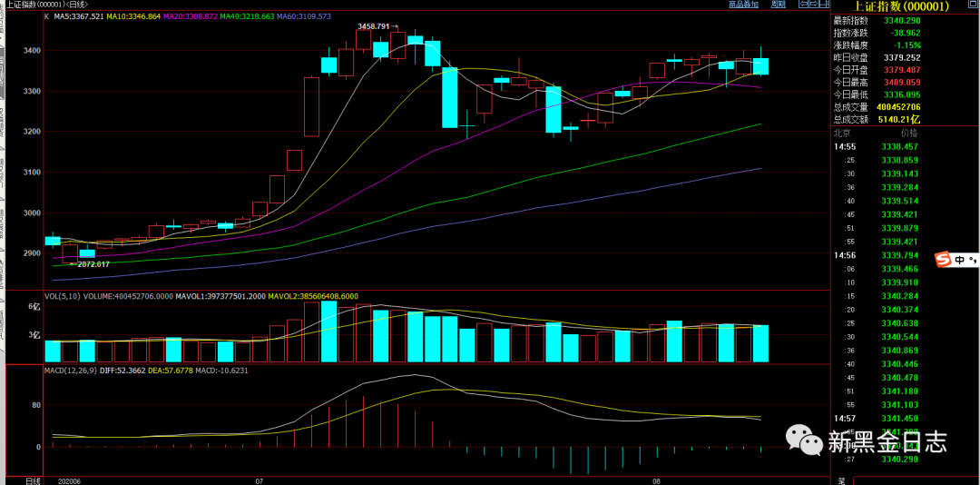This screenshot has width=980, height=485.
Task: Click the 总成交量 value 400452706
Action: [x=898, y=107]
